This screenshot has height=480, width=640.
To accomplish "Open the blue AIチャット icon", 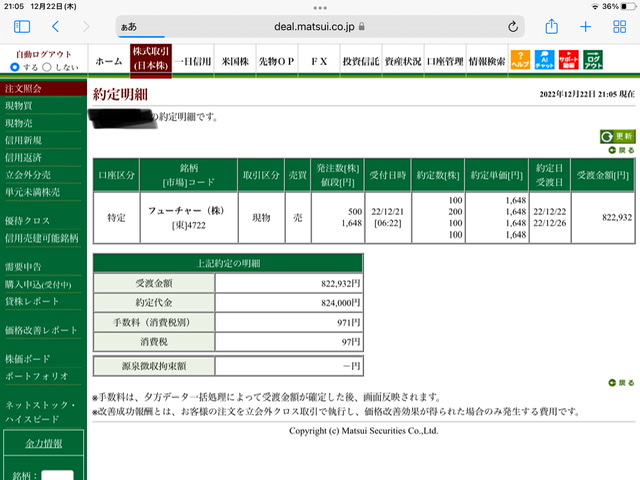I will (544, 60).
